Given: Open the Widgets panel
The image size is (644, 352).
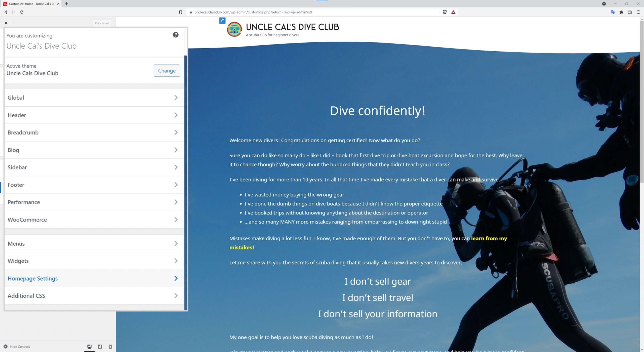Looking at the screenshot, I should point(94,261).
